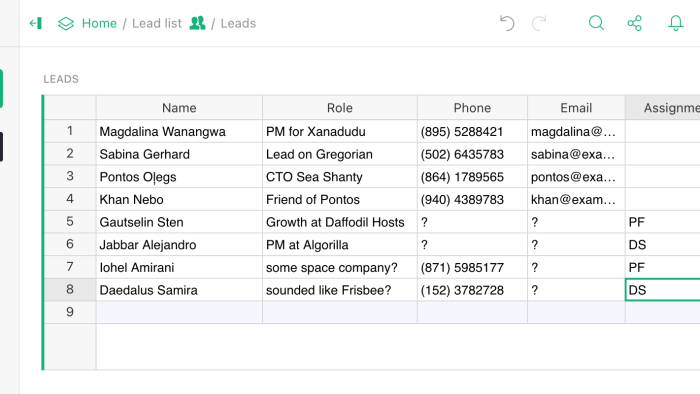
Task: Click the cell Daedalus Samira
Action: (x=179, y=290)
